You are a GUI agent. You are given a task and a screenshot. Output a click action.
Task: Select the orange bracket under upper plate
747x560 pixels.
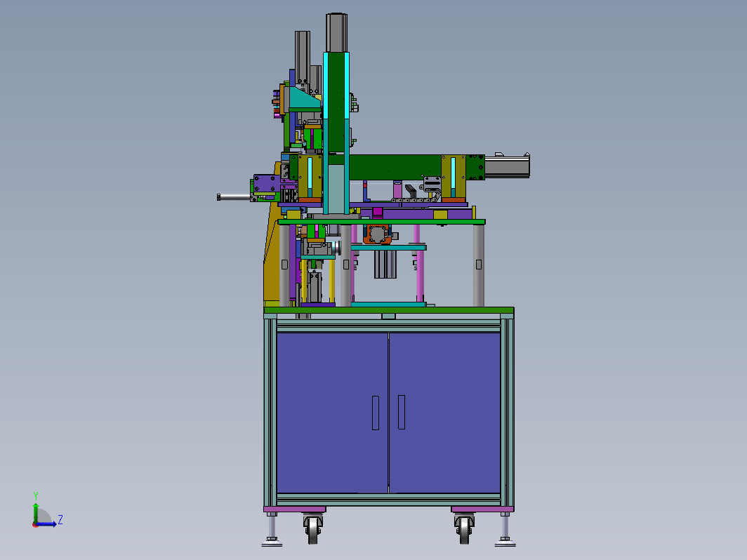click(378, 234)
